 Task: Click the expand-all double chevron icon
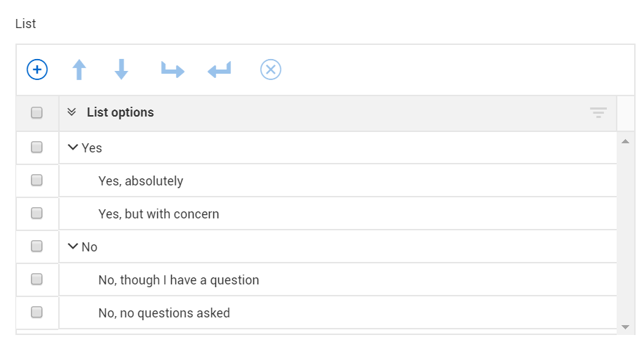72,112
